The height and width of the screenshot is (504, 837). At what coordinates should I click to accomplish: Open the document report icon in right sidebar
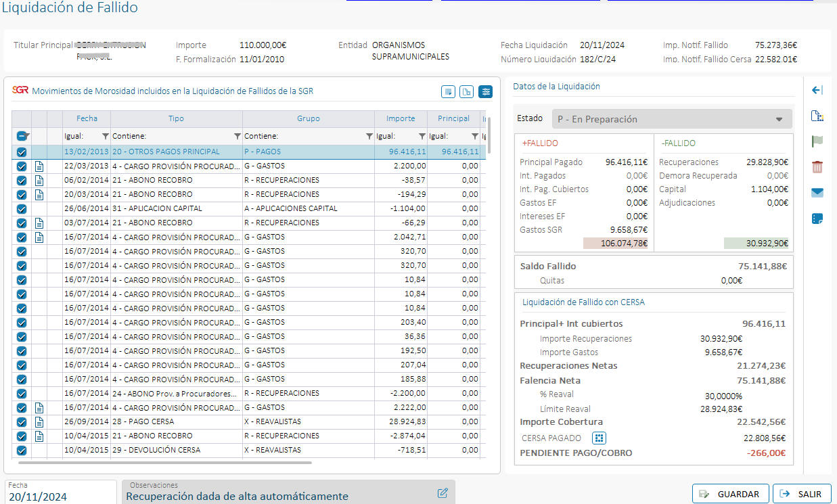coord(817,116)
